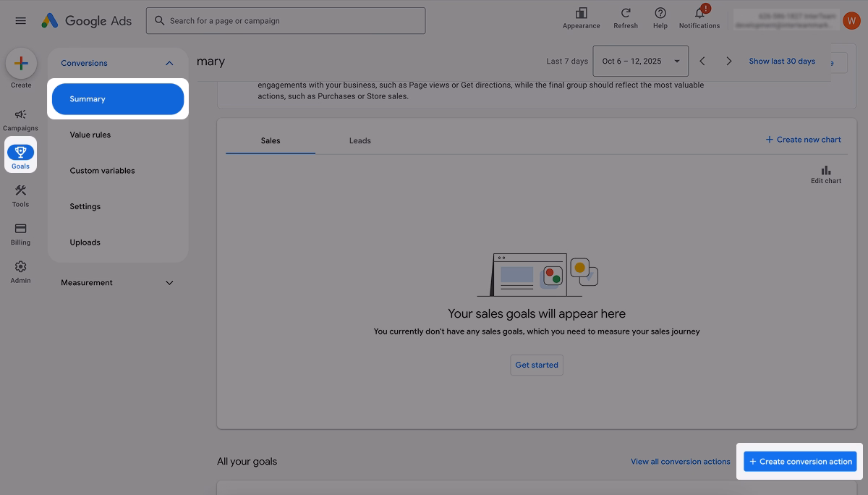The image size is (868, 495).
Task: Click the Show last 30 days link
Action: tap(782, 61)
